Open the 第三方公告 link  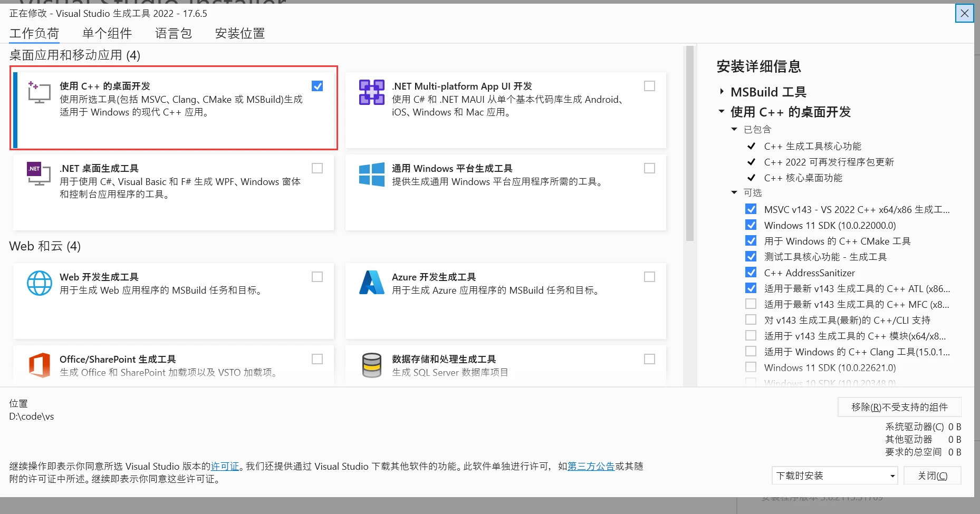pos(591,467)
